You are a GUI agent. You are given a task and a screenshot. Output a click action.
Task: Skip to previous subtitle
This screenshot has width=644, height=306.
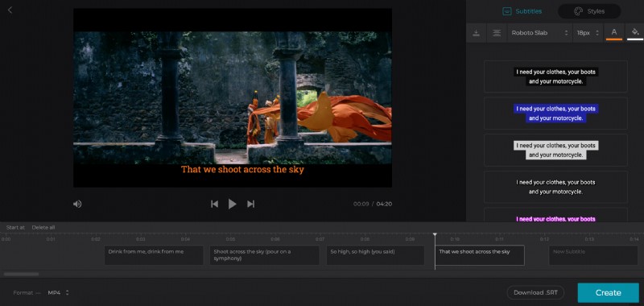tap(214, 204)
